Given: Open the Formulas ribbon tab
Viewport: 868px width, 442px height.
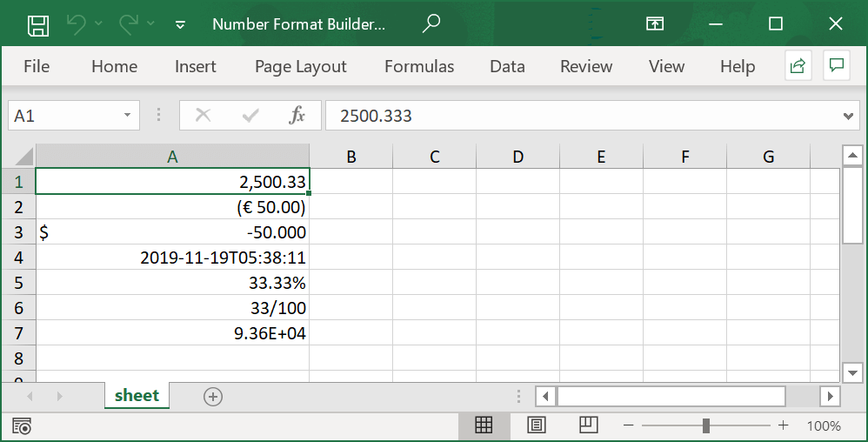Looking at the screenshot, I should coord(419,66).
